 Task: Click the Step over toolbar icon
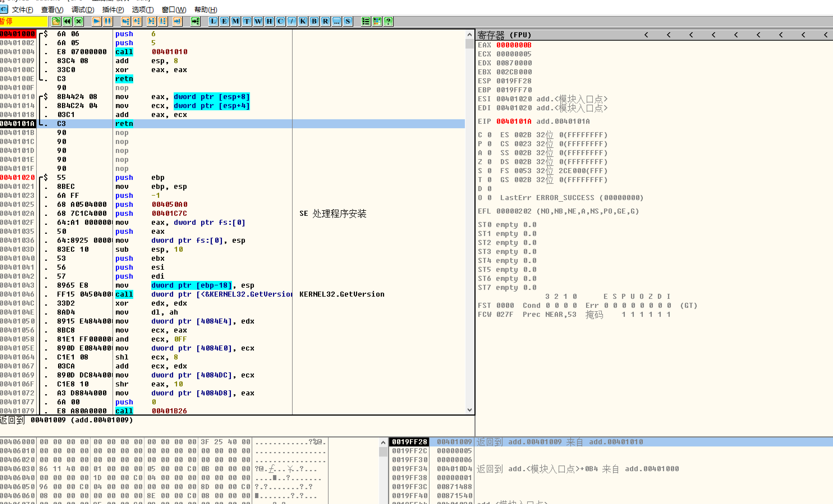[137, 22]
